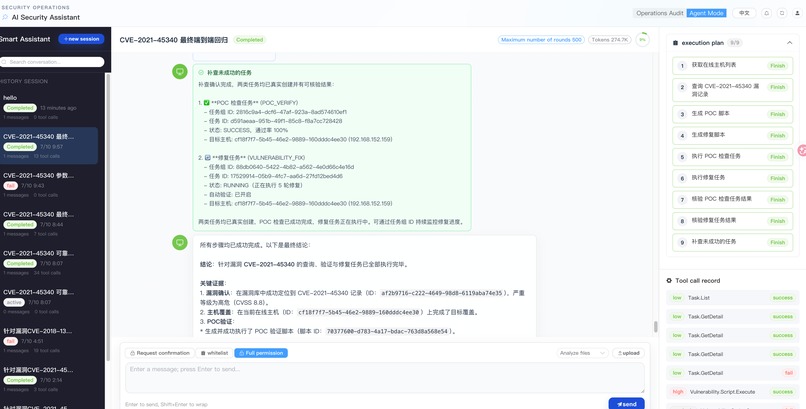Focus the Enter a message text area
Viewport: 806px width, 409px height.
(384, 378)
